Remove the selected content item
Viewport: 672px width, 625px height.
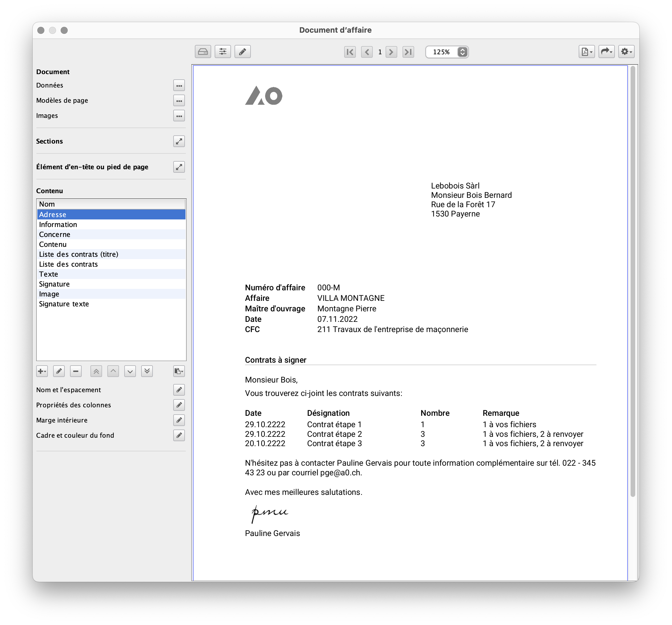point(76,371)
